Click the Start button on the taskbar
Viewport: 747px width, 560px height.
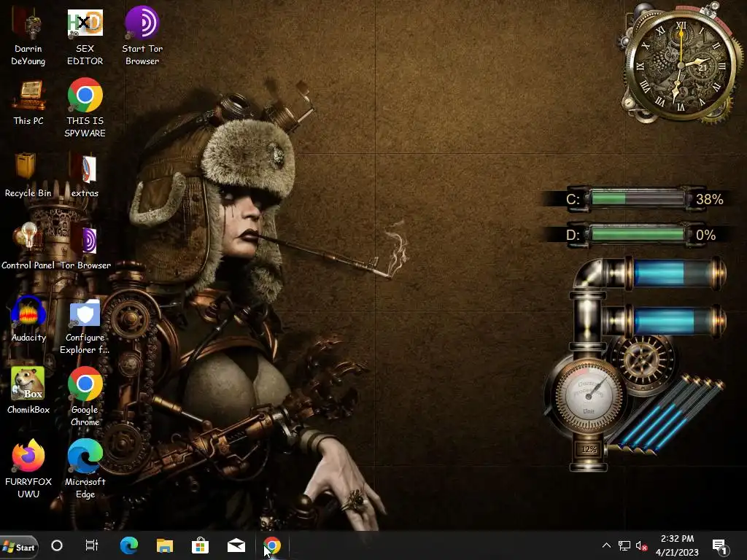click(x=19, y=547)
